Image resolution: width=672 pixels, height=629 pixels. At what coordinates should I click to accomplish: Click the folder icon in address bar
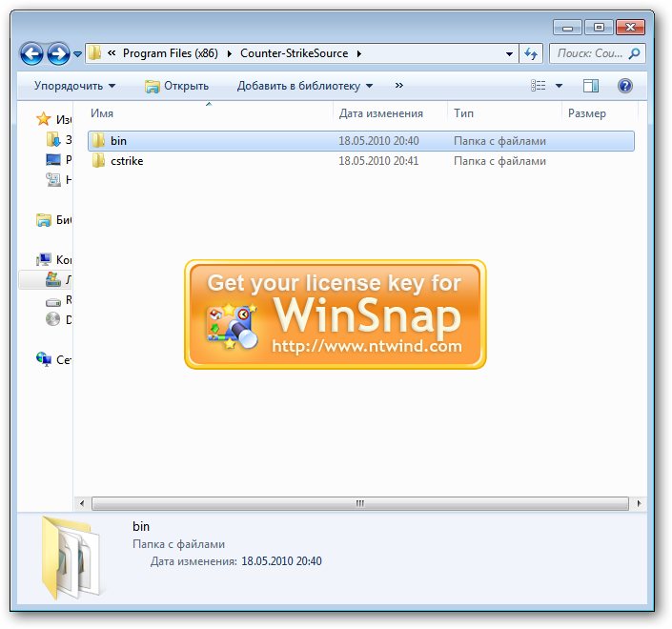[x=94, y=53]
